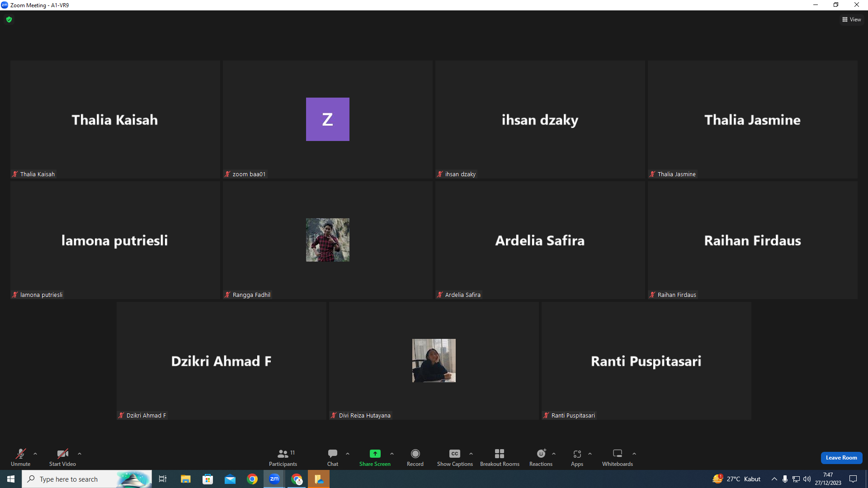
Task: Unmute the microphone
Action: tap(21, 457)
